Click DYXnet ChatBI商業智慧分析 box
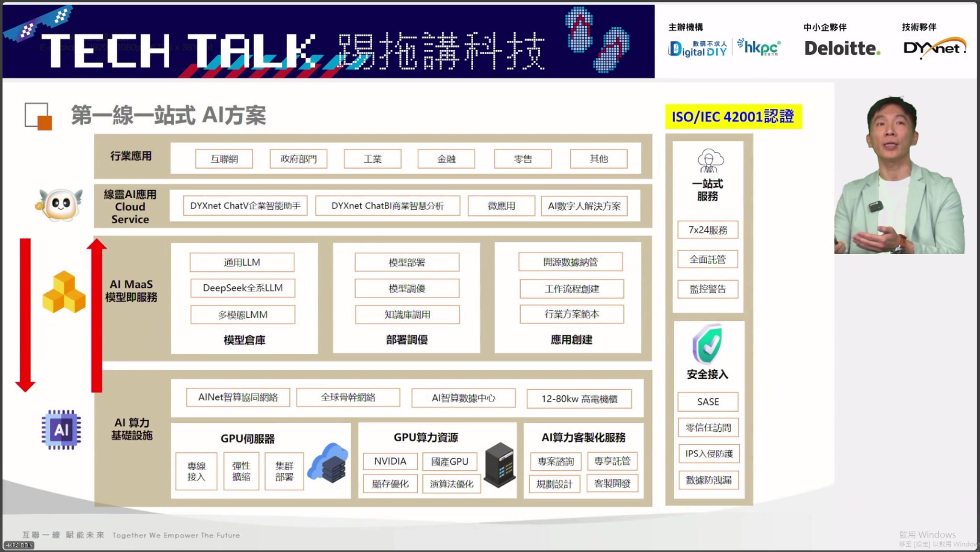980x552 pixels. (388, 206)
